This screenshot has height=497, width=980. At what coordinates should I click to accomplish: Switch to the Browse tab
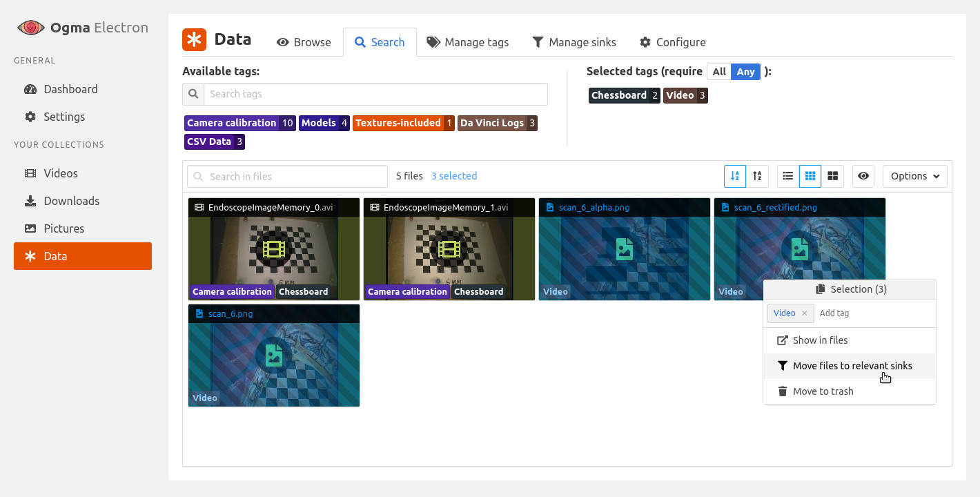tap(304, 42)
